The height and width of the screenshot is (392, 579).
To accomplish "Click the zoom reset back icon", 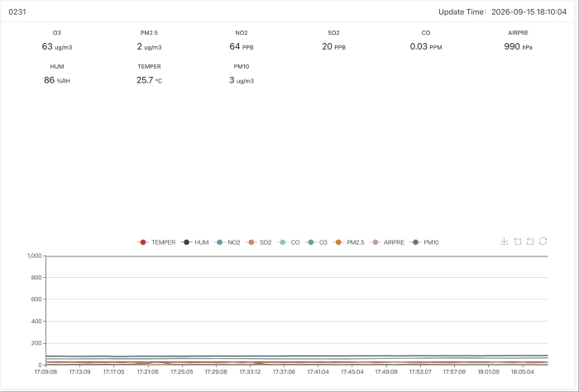I will tap(530, 241).
